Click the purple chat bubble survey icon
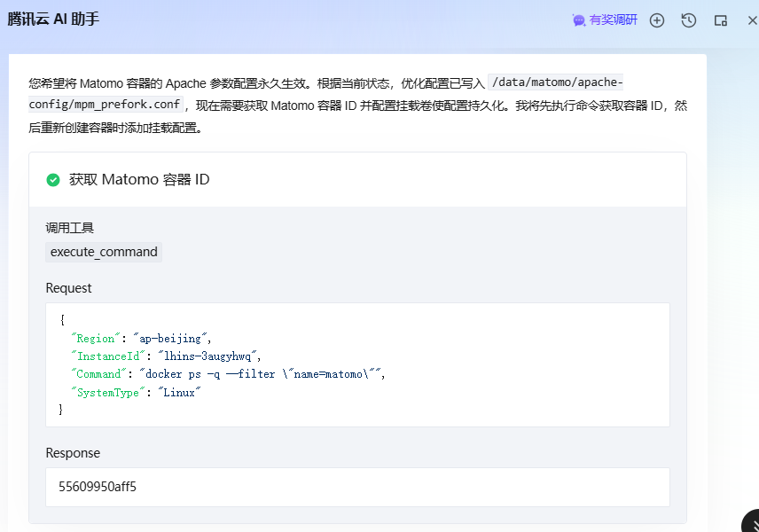Image resolution: width=759 pixels, height=532 pixels. [579, 20]
